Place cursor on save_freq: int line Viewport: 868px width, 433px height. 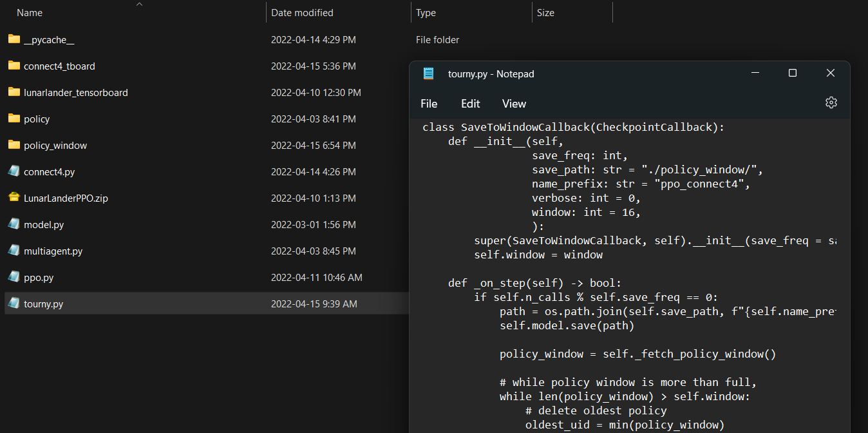click(x=580, y=156)
